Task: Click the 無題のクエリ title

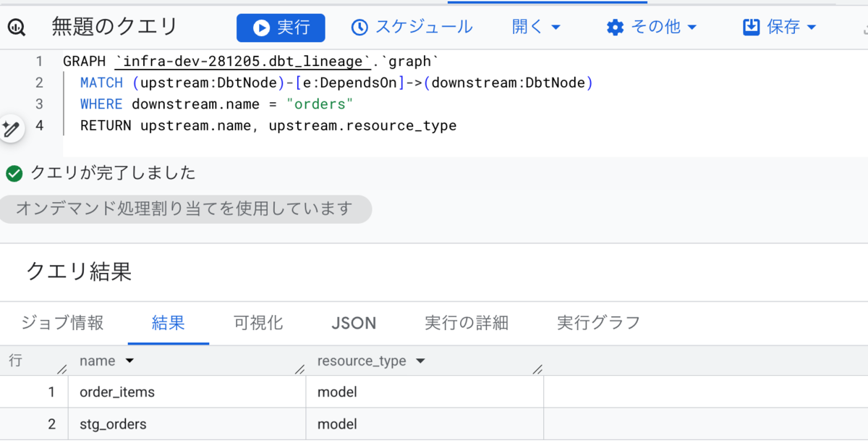Action: click(x=115, y=28)
